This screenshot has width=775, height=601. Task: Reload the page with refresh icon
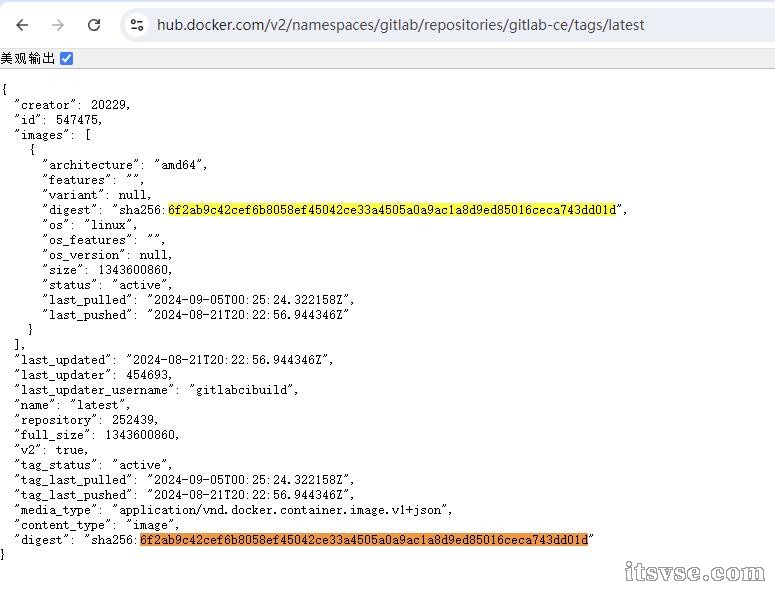click(x=94, y=25)
